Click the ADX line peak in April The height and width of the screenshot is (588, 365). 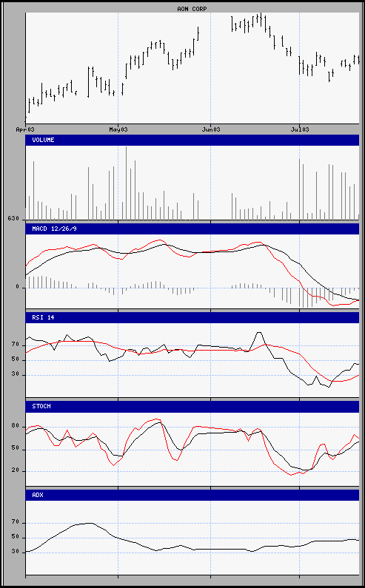(x=90, y=523)
